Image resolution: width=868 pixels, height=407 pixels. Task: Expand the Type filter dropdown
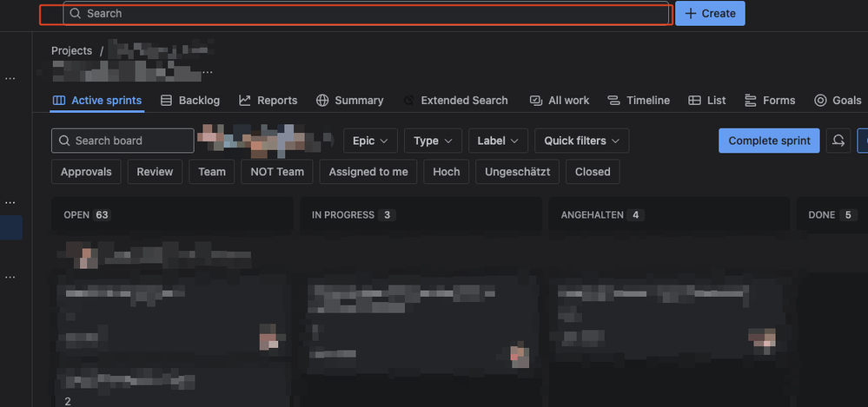(x=433, y=141)
